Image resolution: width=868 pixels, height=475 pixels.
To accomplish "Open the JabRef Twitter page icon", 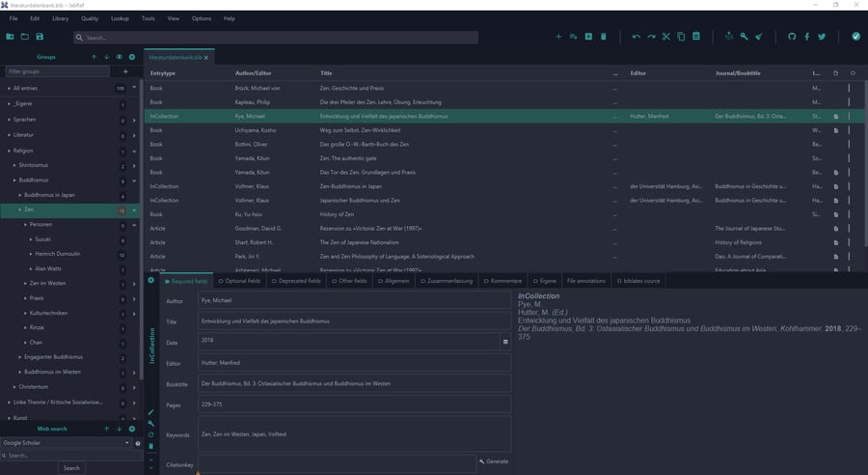I will point(822,37).
